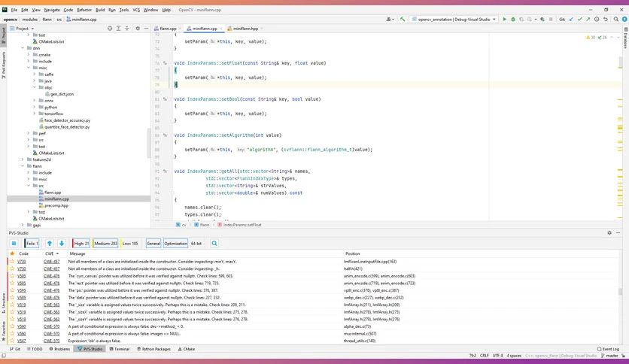Click the editor vertical scrollbar

click(x=620, y=62)
